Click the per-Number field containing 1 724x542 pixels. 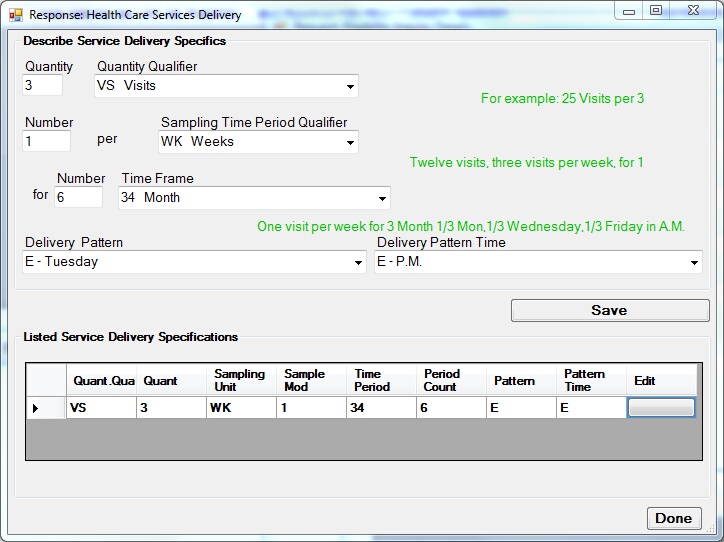click(46, 142)
